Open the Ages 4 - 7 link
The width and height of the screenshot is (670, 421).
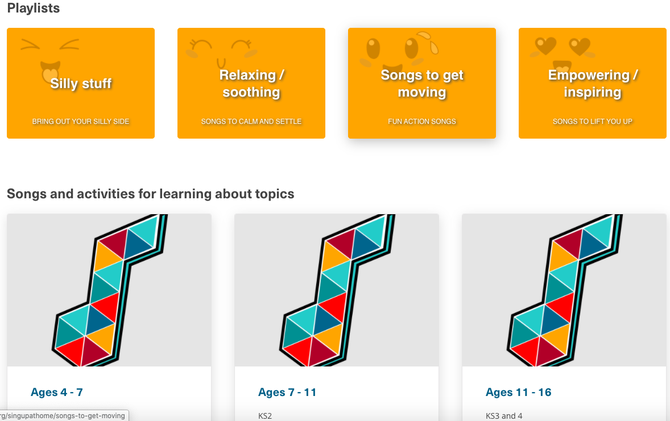pyautogui.click(x=57, y=392)
